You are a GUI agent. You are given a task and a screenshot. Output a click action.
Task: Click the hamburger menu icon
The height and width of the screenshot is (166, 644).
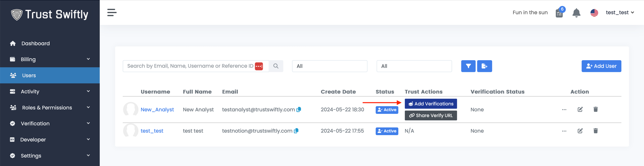(112, 13)
